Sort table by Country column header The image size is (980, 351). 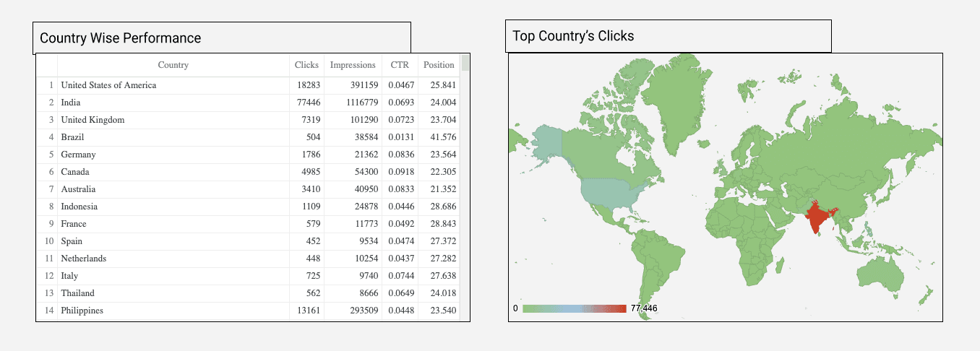(173, 65)
